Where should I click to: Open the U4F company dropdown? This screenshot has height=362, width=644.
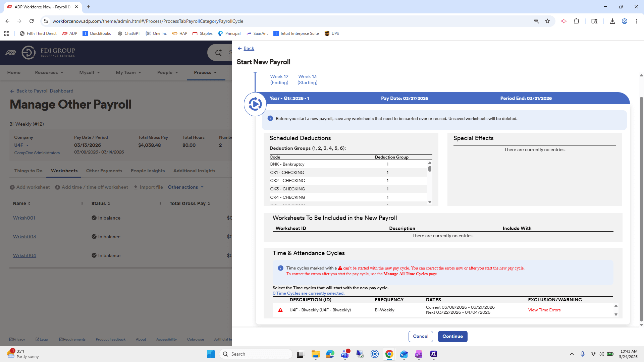(x=21, y=145)
